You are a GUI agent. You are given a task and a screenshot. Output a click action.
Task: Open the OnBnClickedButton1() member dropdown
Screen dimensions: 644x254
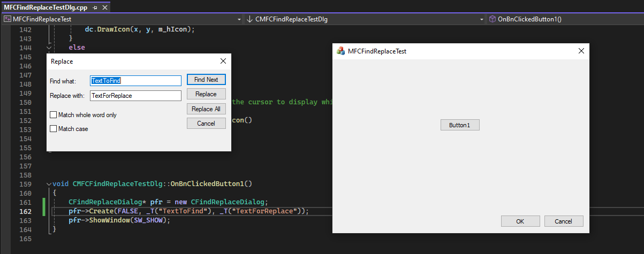click(565, 19)
